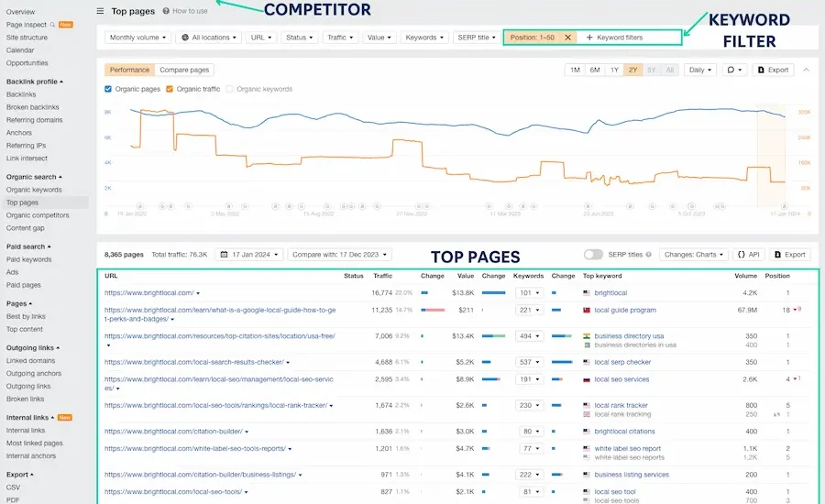Click the API curly braces button
The image size is (825, 504).
(747, 255)
